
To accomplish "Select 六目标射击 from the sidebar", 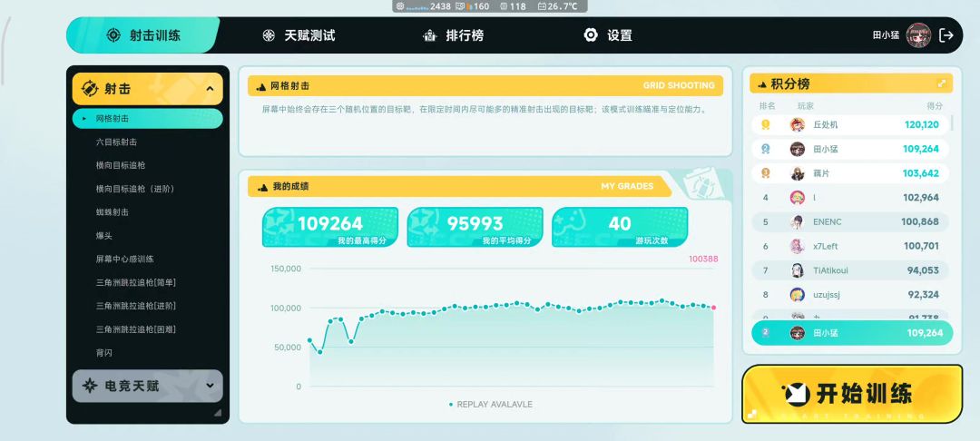I will point(116,142).
